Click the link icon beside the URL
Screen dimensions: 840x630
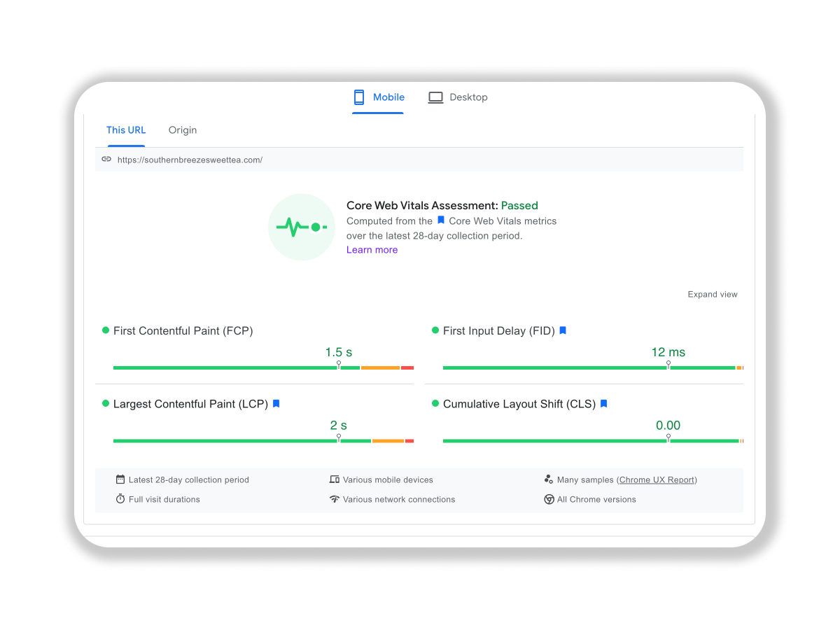click(106, 160)
